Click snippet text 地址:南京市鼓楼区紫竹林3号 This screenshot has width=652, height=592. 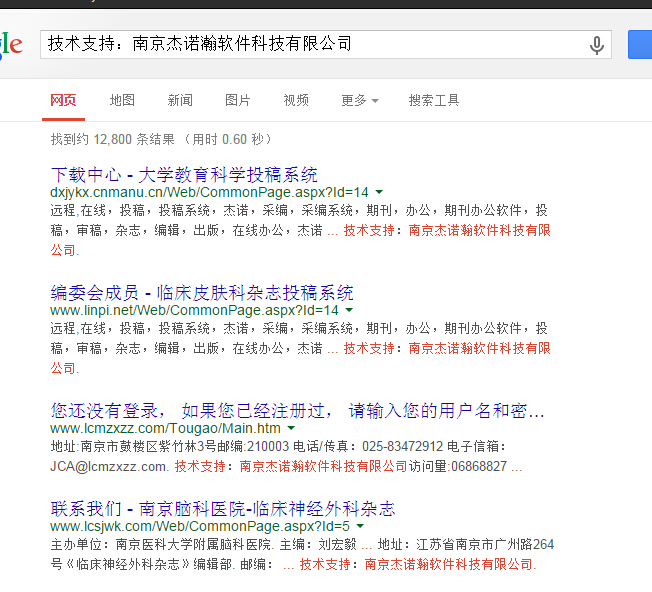[x=133, y=446]
